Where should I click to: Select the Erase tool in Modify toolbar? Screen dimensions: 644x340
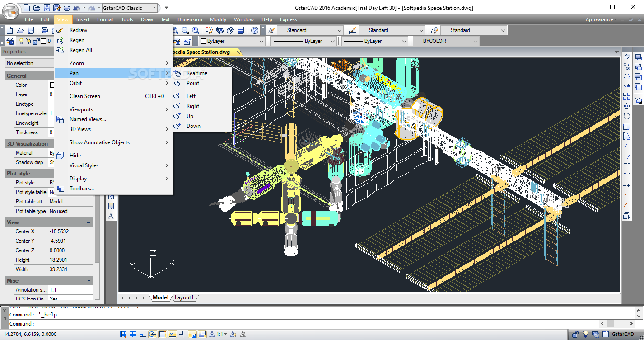click(626, 57)
